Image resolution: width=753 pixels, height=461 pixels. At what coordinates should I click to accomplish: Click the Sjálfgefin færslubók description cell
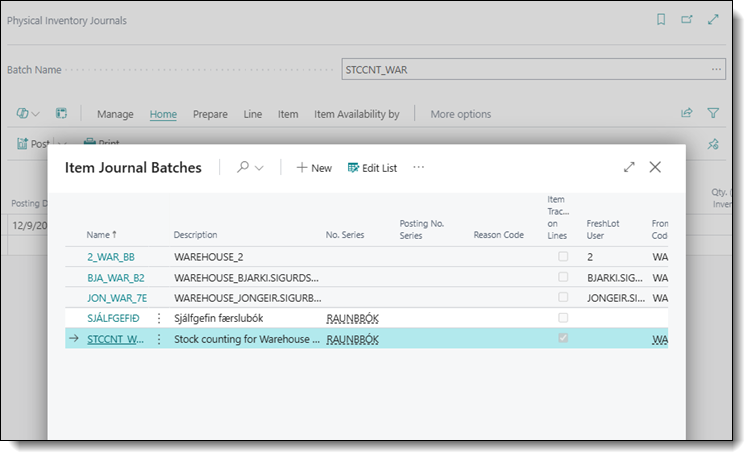(219, 318)
